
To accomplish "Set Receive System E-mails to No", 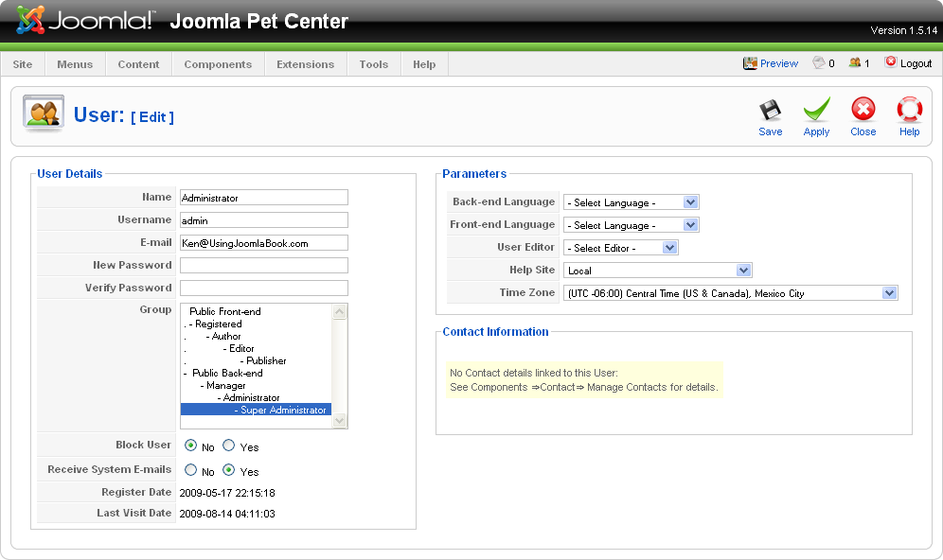I will [190, 470].
